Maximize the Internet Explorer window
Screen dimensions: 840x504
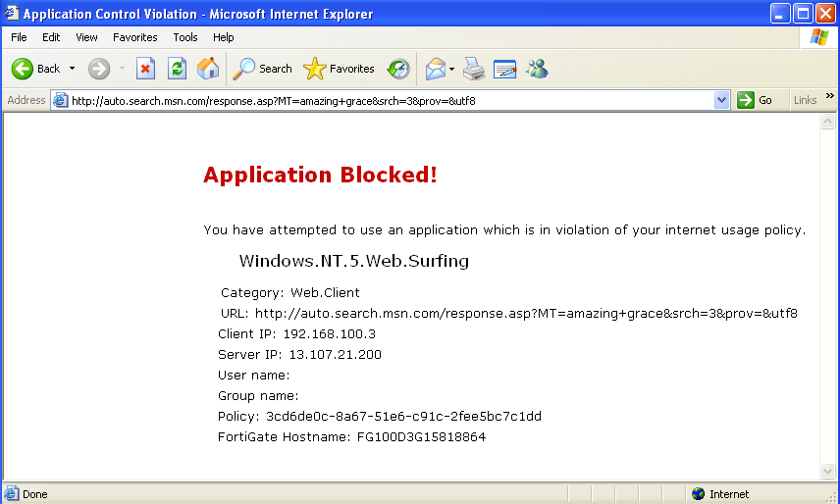point(803,13)
